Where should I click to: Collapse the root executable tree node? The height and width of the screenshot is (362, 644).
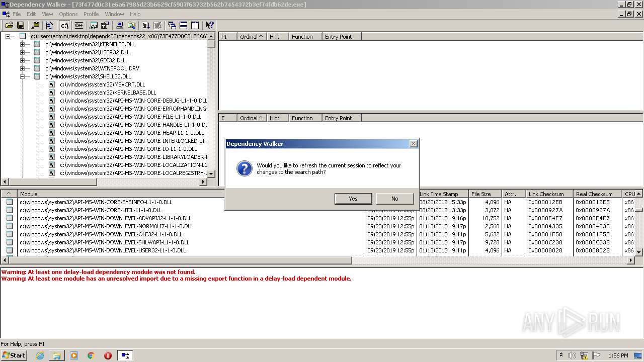pos(8,36)
